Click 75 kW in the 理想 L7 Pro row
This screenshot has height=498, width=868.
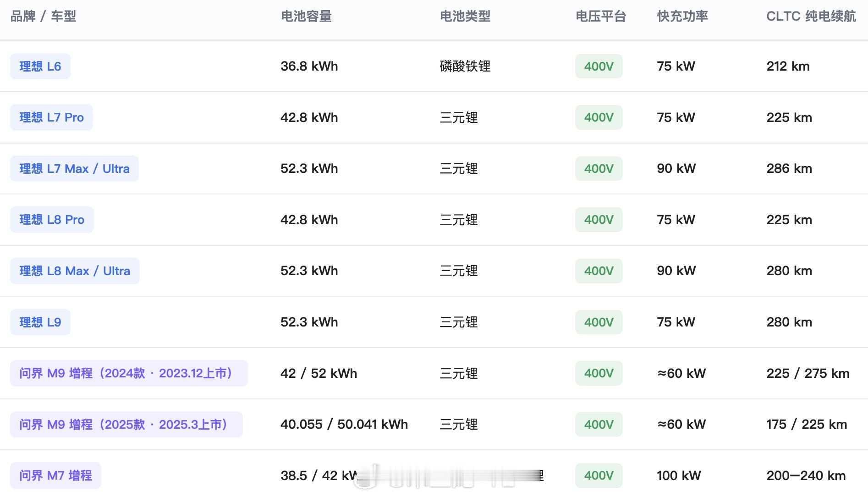pos(676,118)
